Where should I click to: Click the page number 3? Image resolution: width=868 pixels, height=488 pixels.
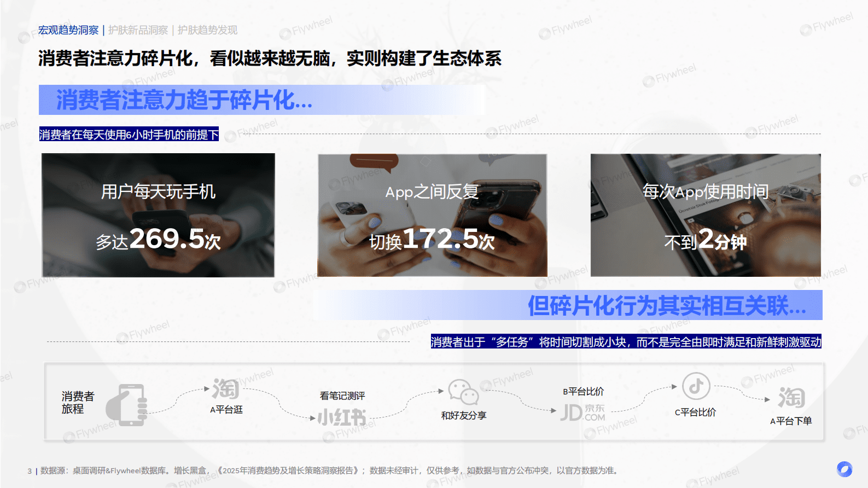(30, 470)
